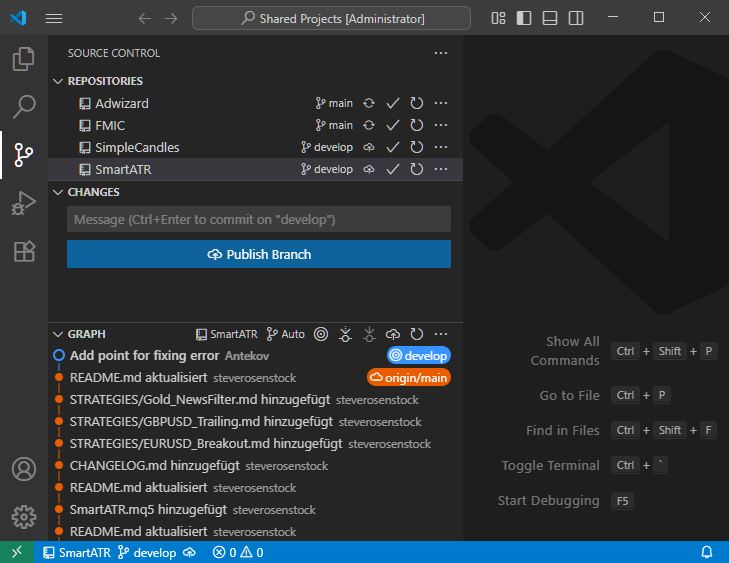Image resolution: width=729 pixels, height=563 pixels.
Task: Commit Adwizard with the checkmark icon
Action: pyautogui.click(x=393, y=103)
